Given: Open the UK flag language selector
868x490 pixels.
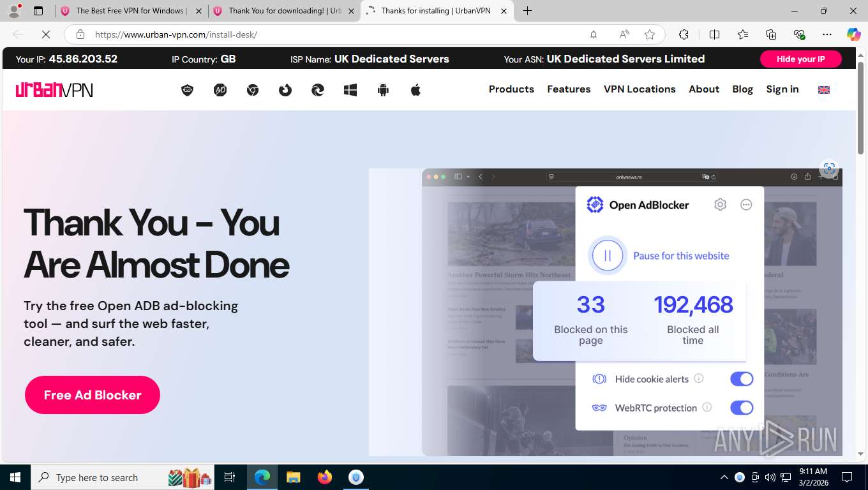Looking at the screenshot, I should click(x=824, y=90).
